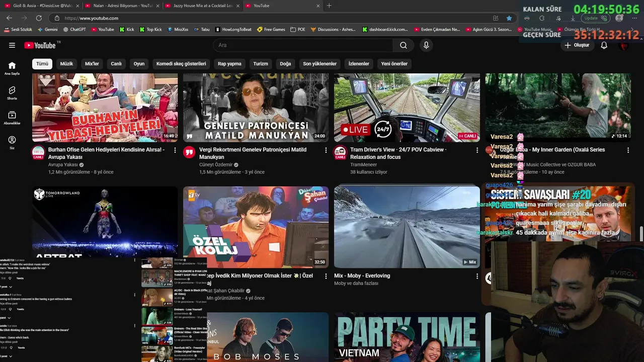Expand the '7 yanıt' replies chevron
644x362 pixels.
click(x=11, y=287)
